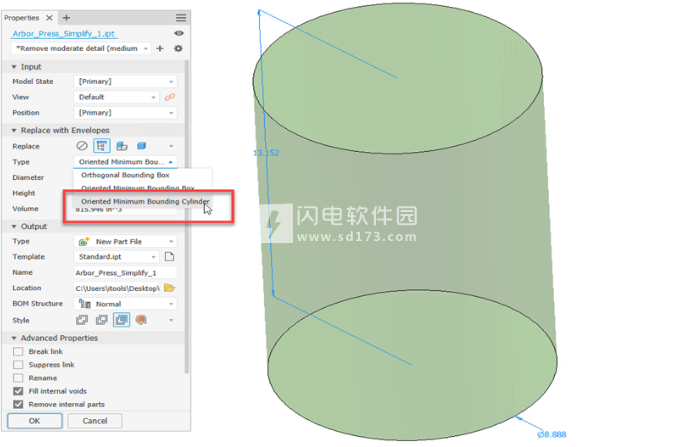Choose Orthogonal Bounding Box option

point(125,175)
